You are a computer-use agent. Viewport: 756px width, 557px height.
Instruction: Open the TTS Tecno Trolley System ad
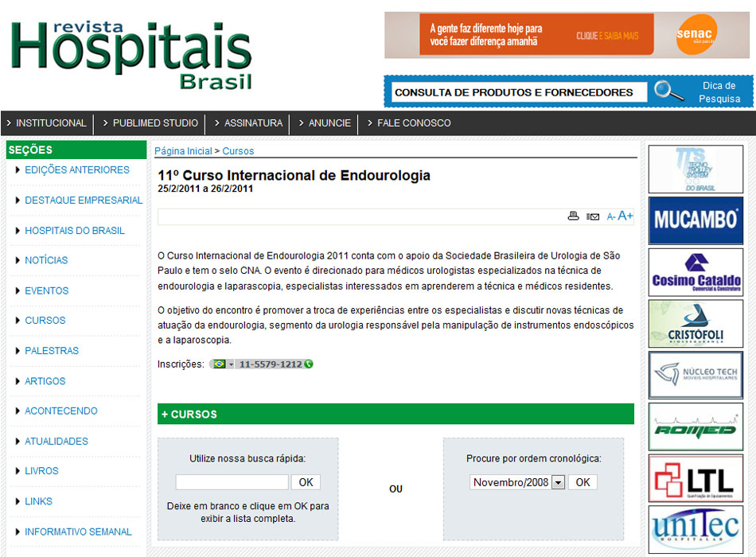(696, 169)
